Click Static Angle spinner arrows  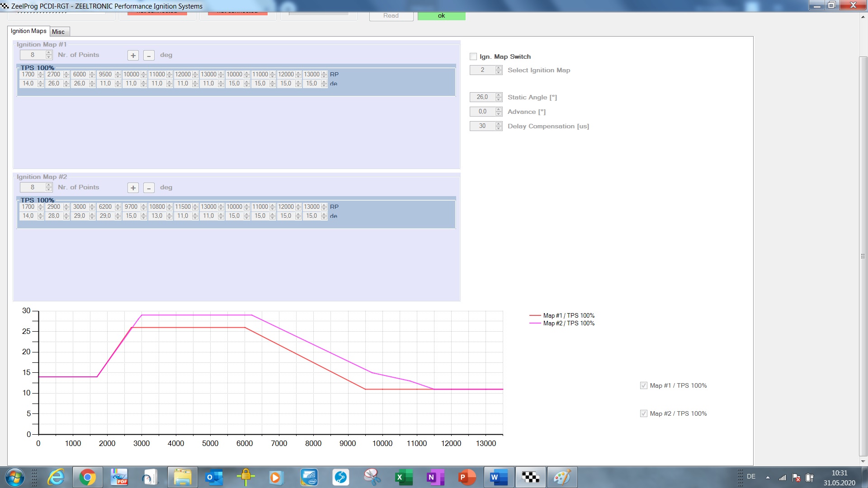(x=499, y=97)
